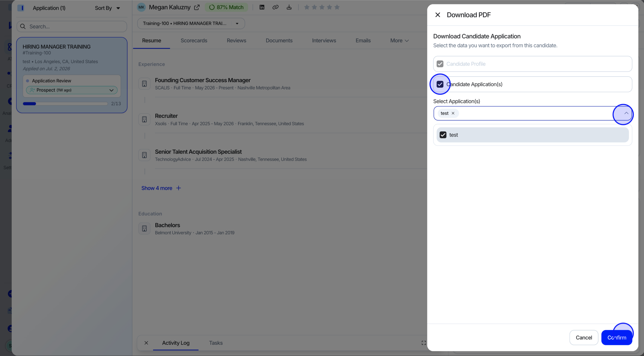The image size is (644, 356).
Task: Uncheck the test option in the applications list
Action: coord(443,135)
